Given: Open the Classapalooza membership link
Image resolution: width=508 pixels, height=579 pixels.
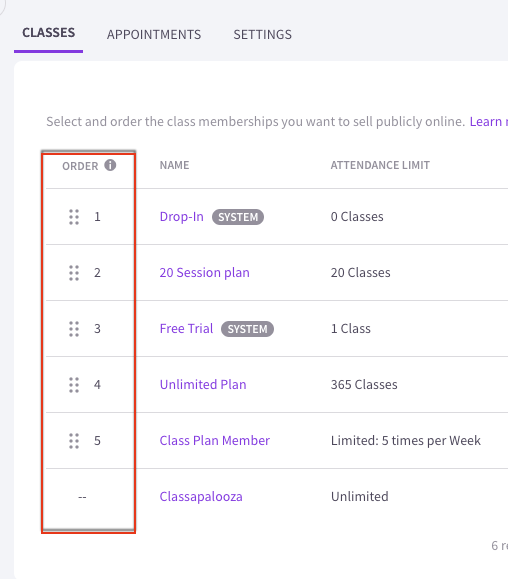Looking at the screenshot, I should [x=201, y=497].
